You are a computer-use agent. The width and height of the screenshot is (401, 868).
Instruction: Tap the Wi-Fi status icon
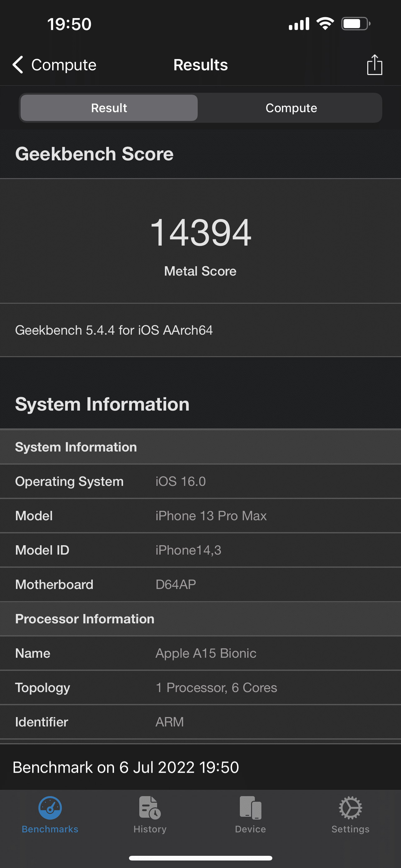point(325,24)
